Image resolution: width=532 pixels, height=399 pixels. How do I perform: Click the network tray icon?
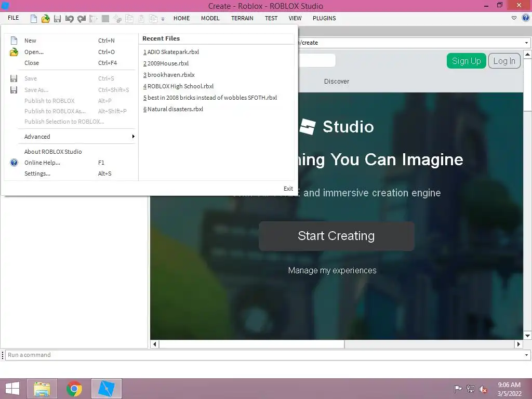(x=471, y=389)
